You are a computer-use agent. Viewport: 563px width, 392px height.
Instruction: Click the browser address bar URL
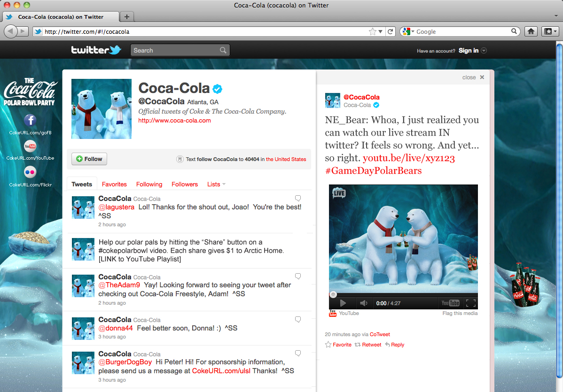click(87, 31)
